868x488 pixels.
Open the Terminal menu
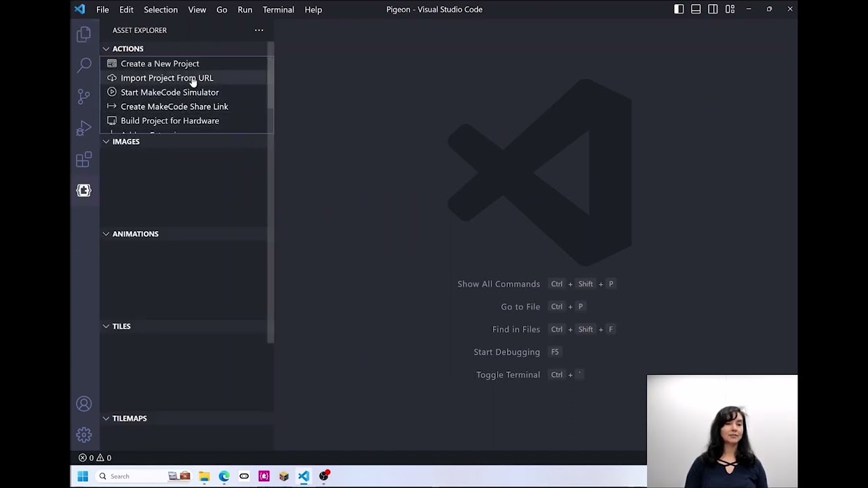tap(278, 9)
